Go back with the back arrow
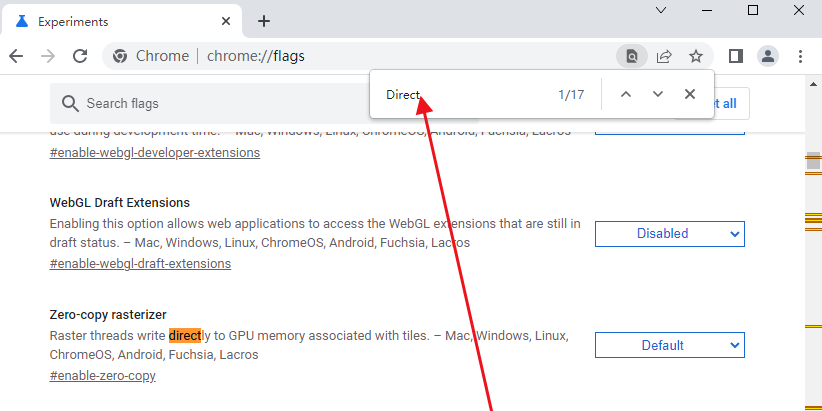The image size is (822, 411). [16, 56]
